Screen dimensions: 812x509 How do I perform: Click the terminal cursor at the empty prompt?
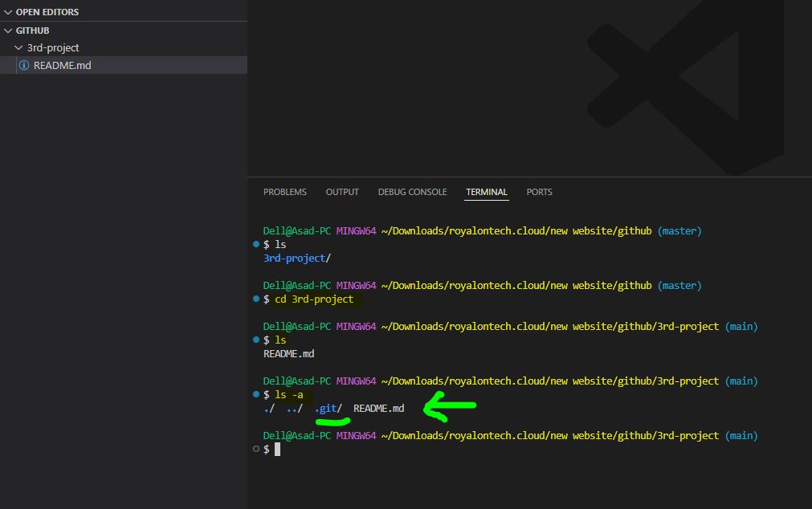coord(278,449)
